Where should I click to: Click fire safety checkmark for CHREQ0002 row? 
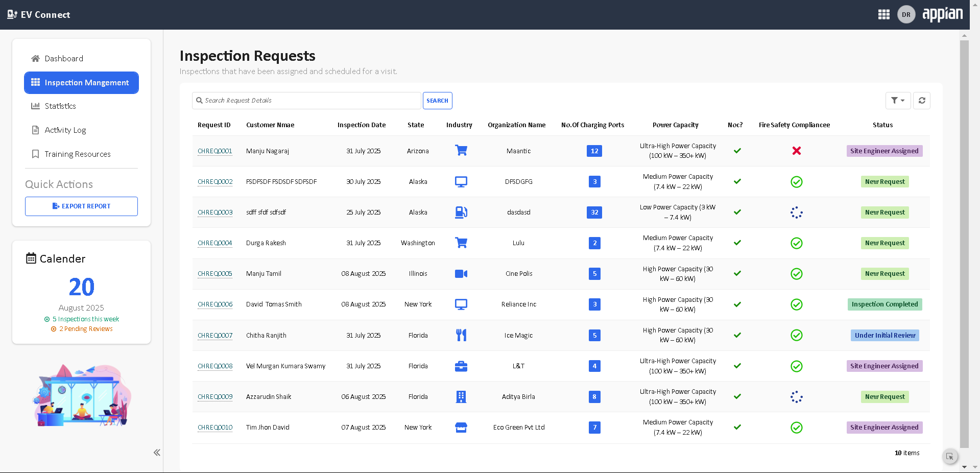point(796,182)
